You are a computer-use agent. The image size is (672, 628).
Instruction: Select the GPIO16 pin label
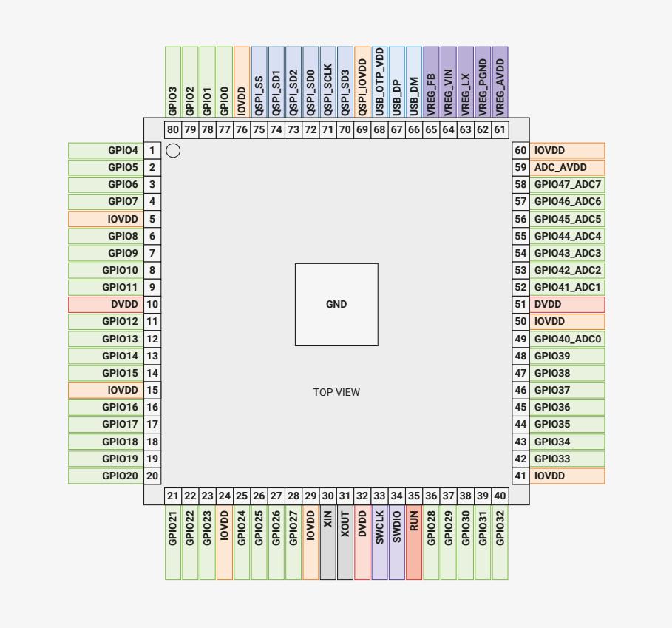(106, 408)
